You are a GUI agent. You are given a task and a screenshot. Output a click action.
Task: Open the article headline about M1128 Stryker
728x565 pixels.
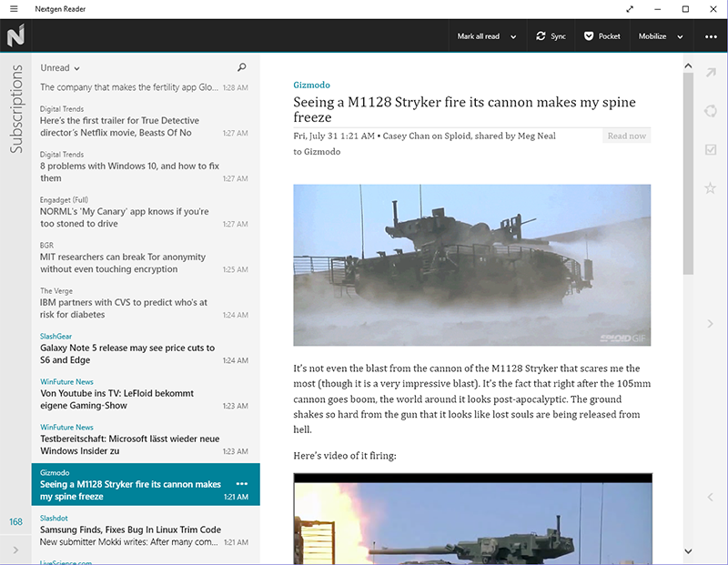(x=464, y=110)
